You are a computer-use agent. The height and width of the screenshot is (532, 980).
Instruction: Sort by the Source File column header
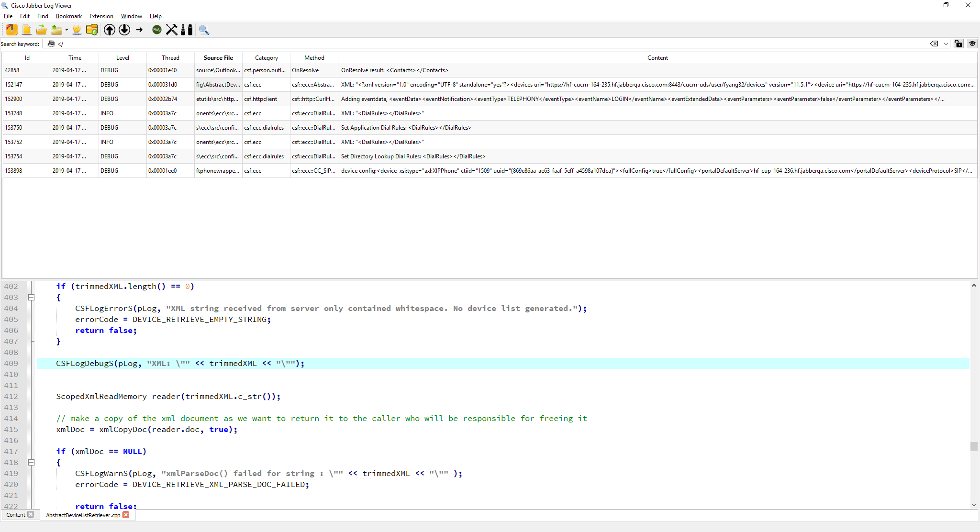point(218,57)
